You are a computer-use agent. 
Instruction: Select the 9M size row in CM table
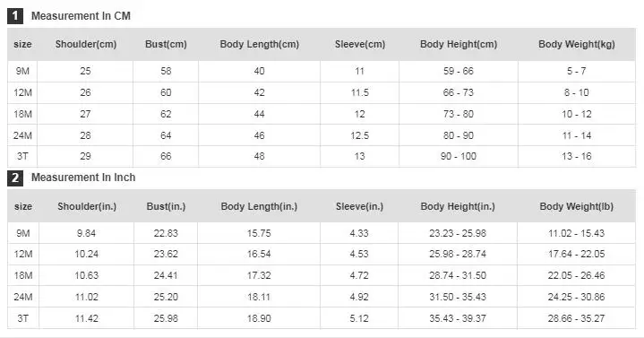(322, 71)
